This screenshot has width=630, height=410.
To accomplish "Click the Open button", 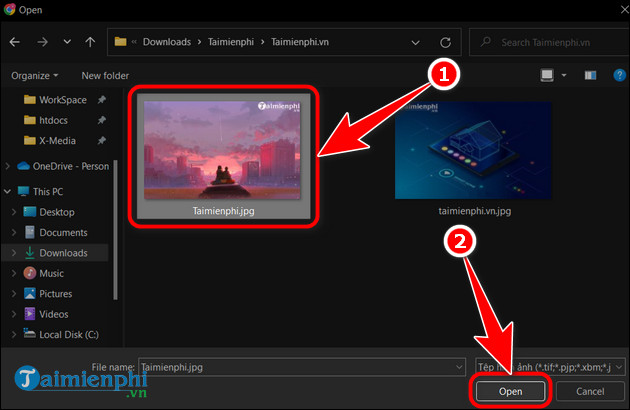I will 510,391.
